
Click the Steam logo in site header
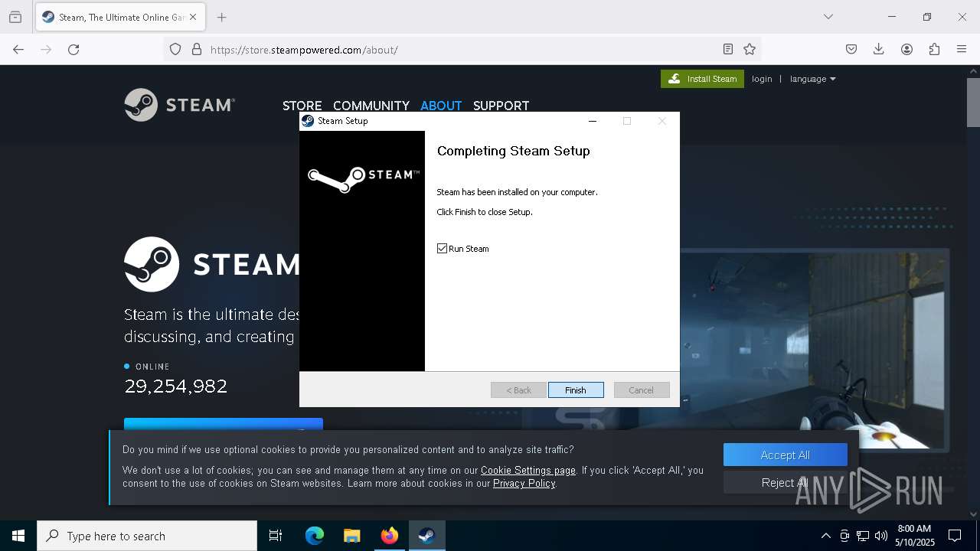click(x=180, y=105)
